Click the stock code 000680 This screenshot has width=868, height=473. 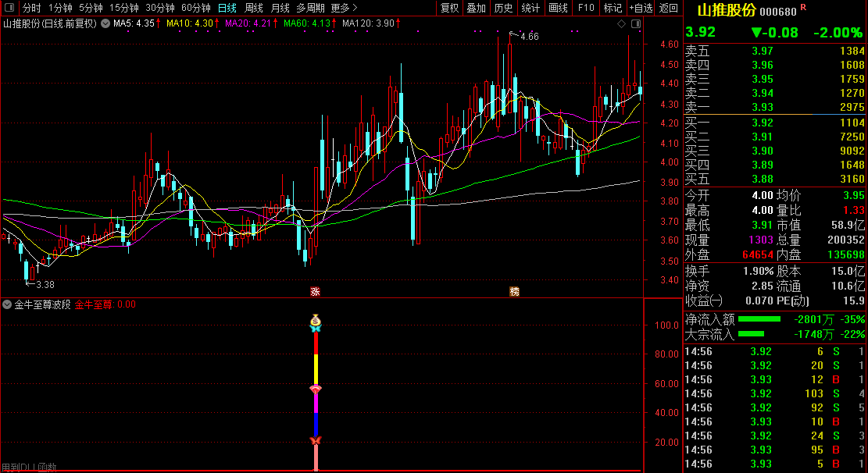[x=778, y=12]
